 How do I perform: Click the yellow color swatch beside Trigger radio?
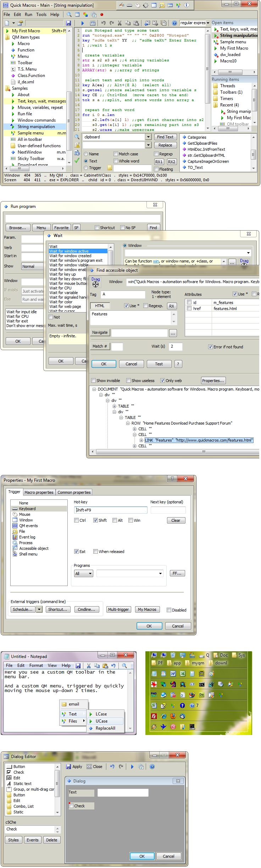[x=110, y=168]
